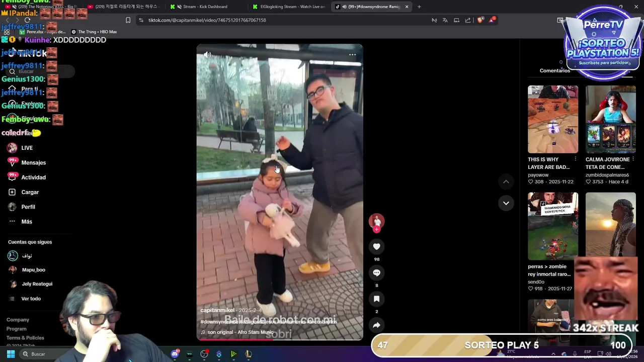Click the browser translate icon
Image resolution: width=644 pixels, height=362 pixels.
(445, 20)
